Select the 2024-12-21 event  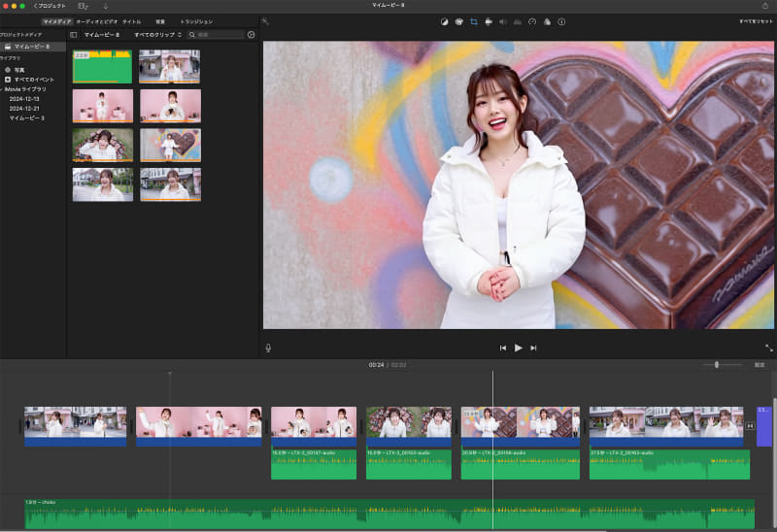tap(24, 109)
